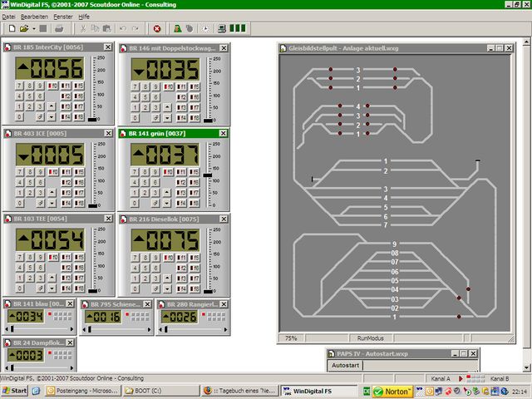The height and width of the screenshot is (399, 532).
Task: Click the three green bars status icon
Action: [x=238, y=28]
